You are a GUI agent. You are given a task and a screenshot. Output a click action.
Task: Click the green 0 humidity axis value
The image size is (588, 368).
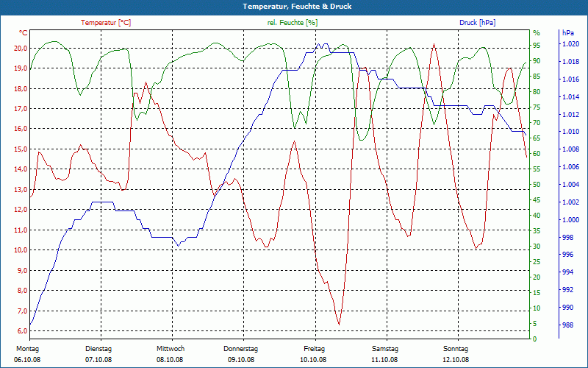(x=535, y=339)
